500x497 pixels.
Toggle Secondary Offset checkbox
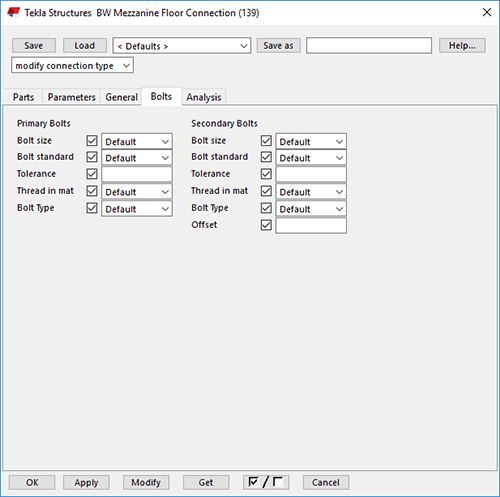(266, 225)
